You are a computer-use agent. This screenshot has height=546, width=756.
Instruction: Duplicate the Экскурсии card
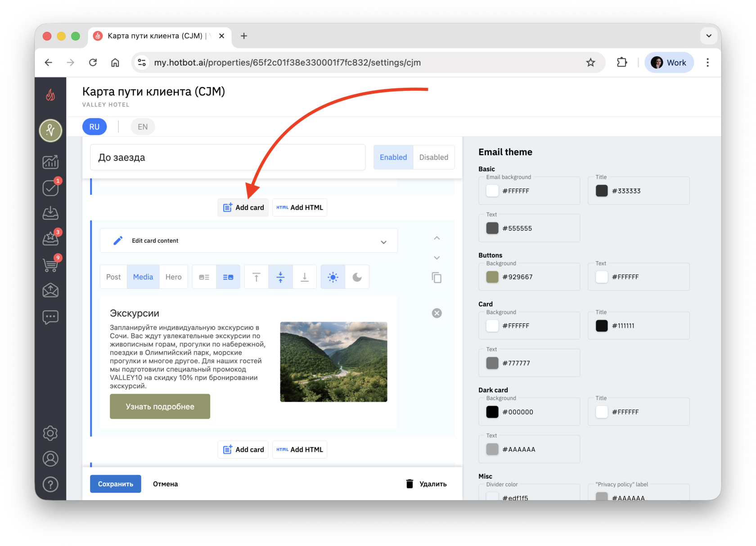pyautogui.click(x=436, y=277)
